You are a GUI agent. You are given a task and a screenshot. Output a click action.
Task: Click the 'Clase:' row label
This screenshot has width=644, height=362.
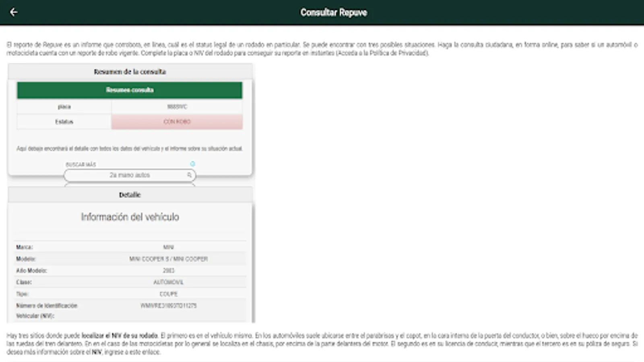coord(24,282)
